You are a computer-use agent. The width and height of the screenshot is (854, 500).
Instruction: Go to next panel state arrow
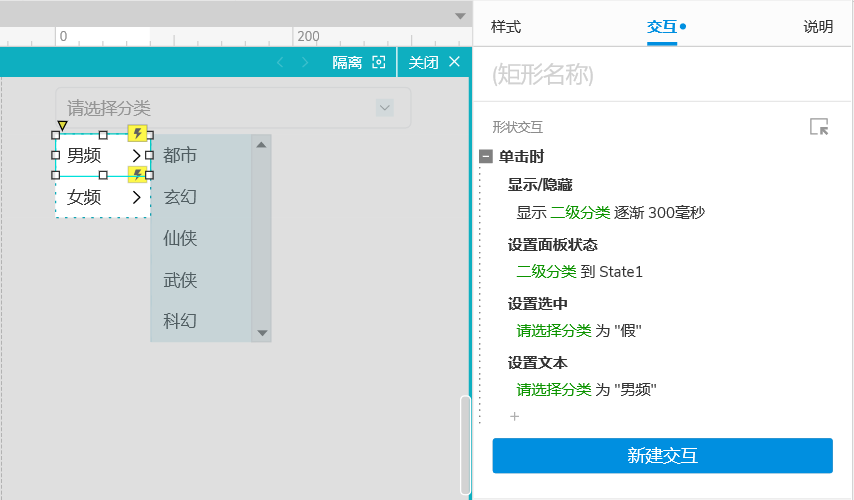(304, 63)
